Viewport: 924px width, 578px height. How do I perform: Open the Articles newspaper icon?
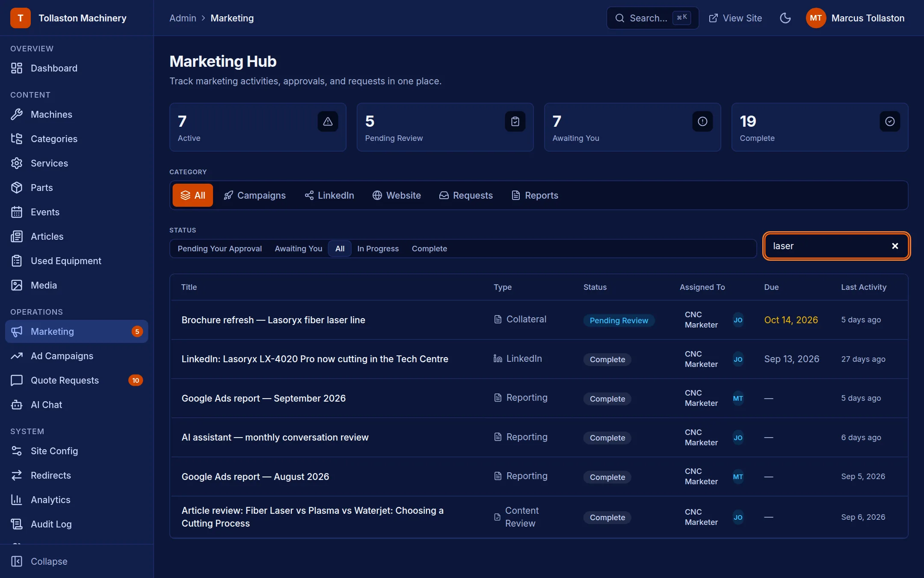click(x=17, y=236)
